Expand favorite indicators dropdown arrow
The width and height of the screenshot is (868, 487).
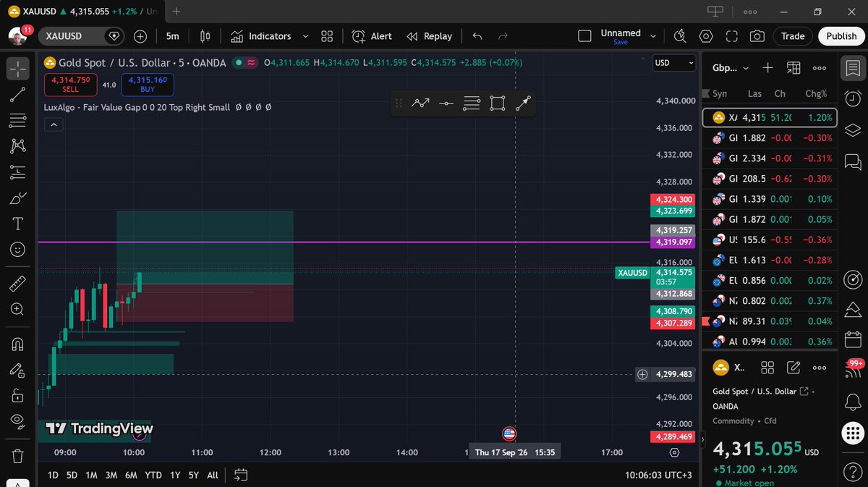click(x=305, y=36)
